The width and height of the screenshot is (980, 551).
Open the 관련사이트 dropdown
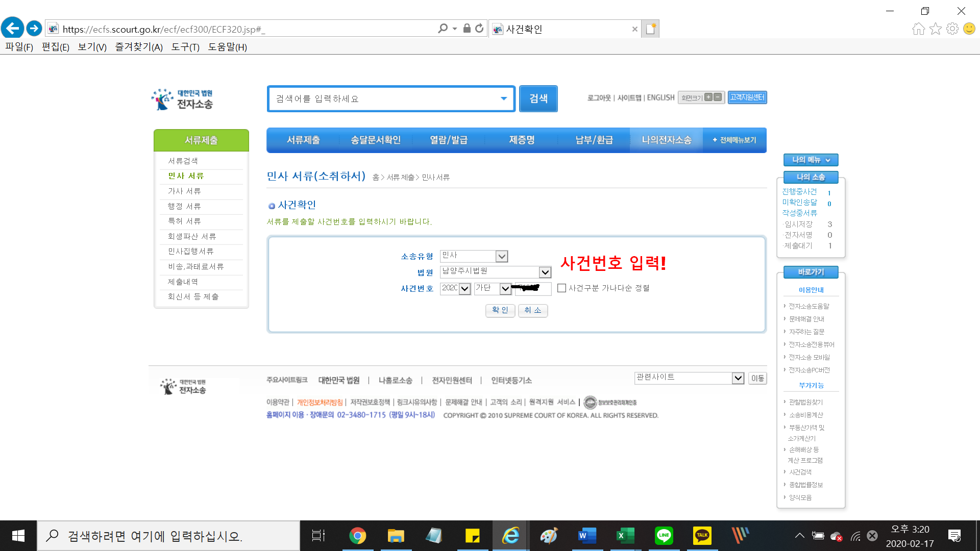pyautogui.click(x=738, y=378)
